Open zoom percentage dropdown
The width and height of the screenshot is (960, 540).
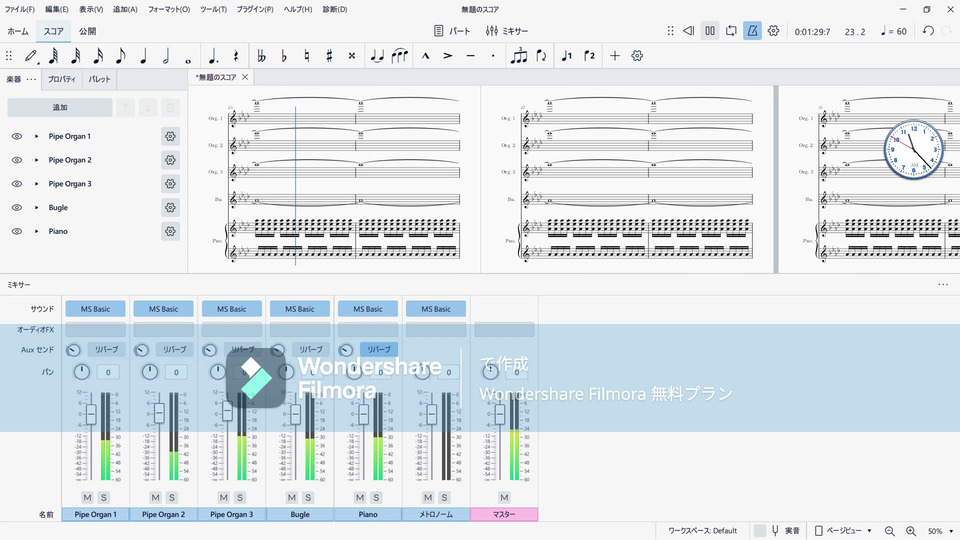[940, 531]
